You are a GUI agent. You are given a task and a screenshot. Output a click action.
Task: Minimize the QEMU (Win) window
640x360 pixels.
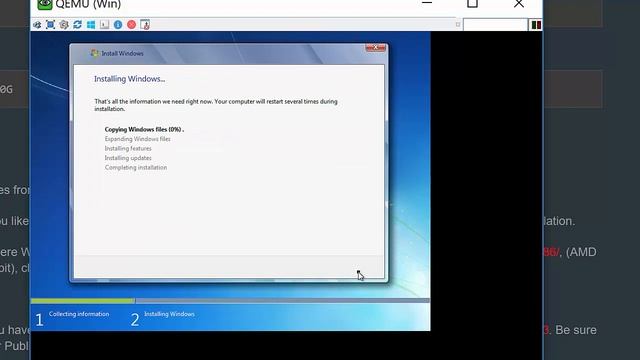point(427,3)
